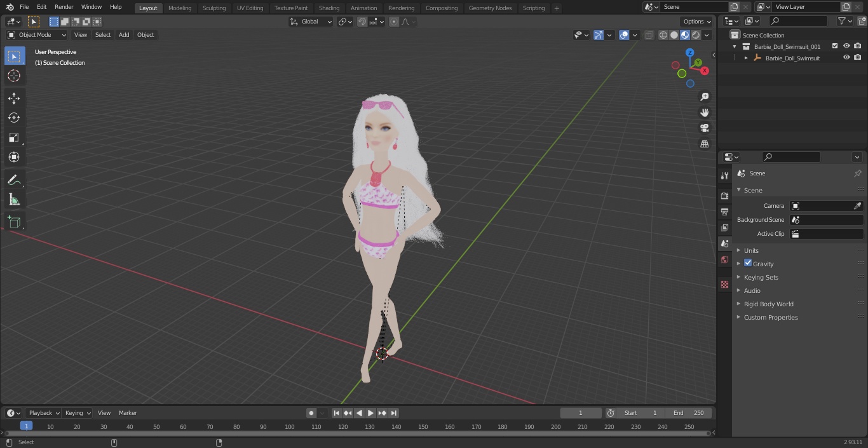
Task: Open the Tool properties tab
Action: pos(724,175)
